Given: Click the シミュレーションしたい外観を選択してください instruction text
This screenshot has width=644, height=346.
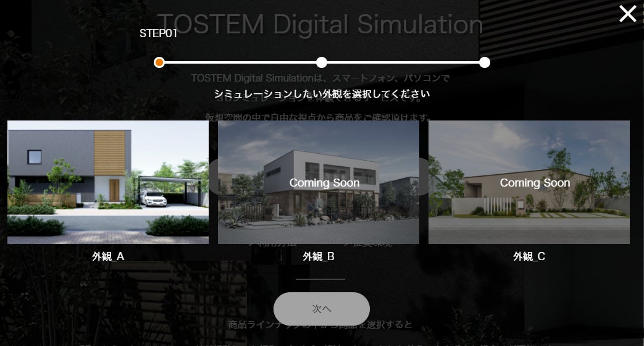Looking at the screenshot, I should tap(322, 94).
